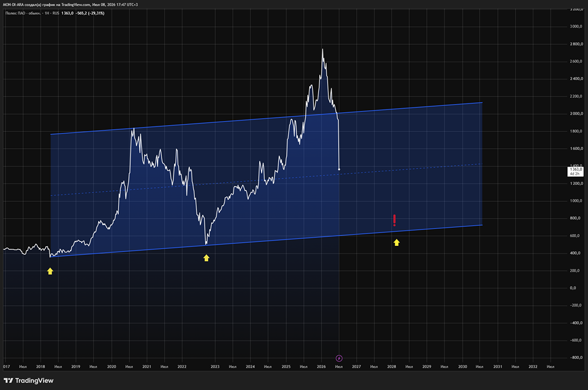The height and width of the screenshot is (390, 588).
Task: Click the white dot at latest price point
Action: click(x=339, y=169)
